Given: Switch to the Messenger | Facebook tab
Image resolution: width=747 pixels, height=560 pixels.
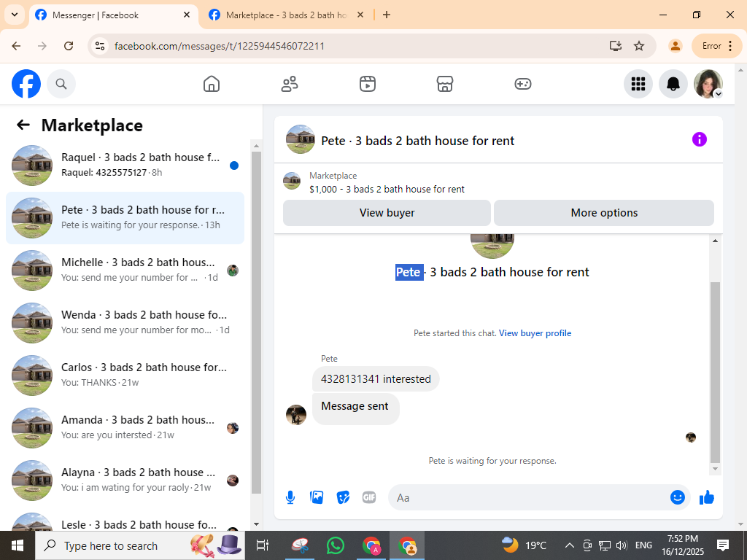Looking at the screenshot, I should (x=113, y=15).
